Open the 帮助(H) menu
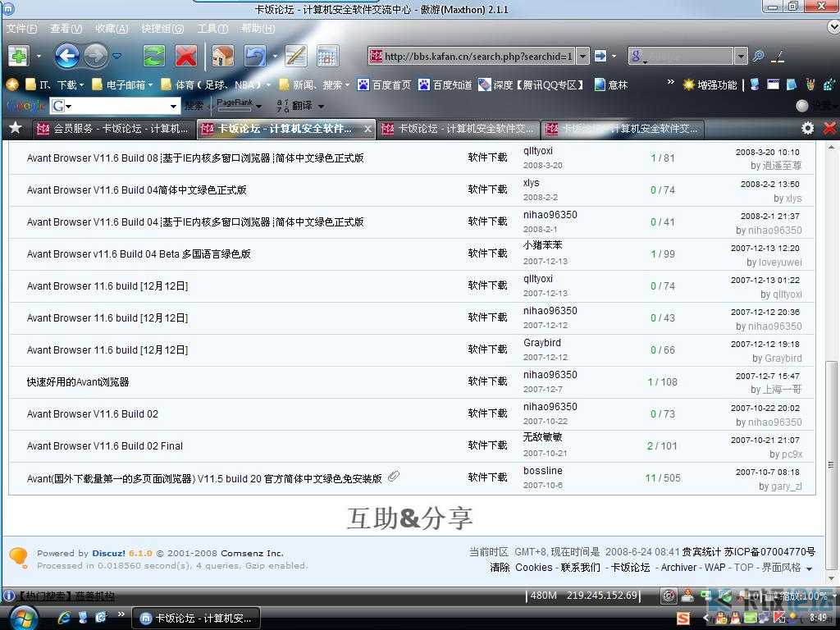Screen dimensions: 840x630 [x=258, y=29]
